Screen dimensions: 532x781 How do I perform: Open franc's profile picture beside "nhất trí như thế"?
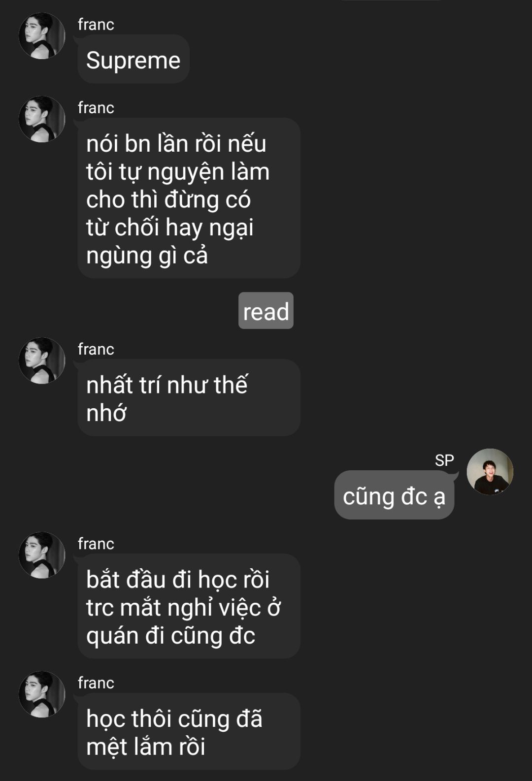click(x=42, y=360)
